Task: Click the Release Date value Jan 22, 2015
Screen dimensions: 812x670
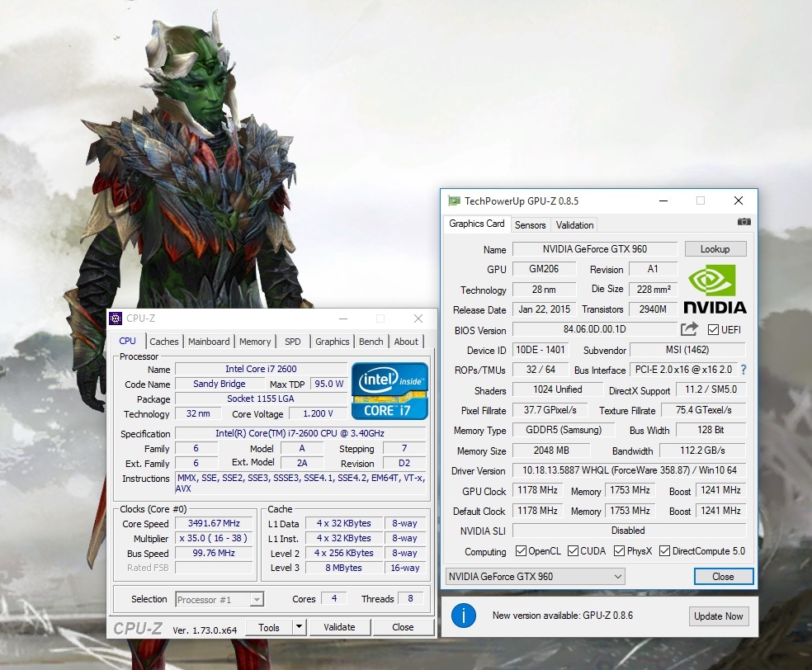Action: coord(545,309)
